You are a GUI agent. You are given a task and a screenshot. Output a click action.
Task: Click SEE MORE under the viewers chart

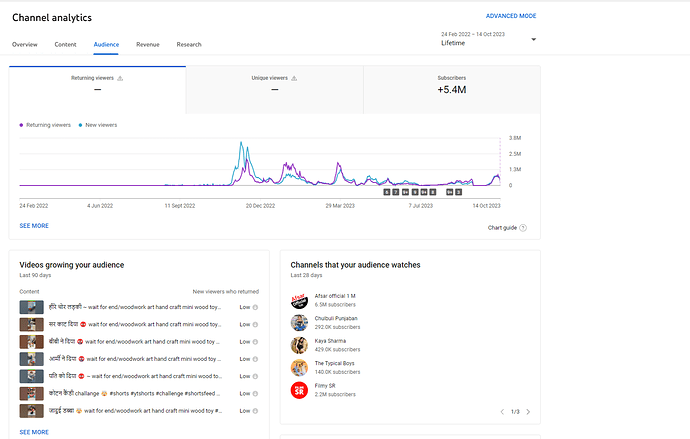pyautogui.click(x=34, y=226)
